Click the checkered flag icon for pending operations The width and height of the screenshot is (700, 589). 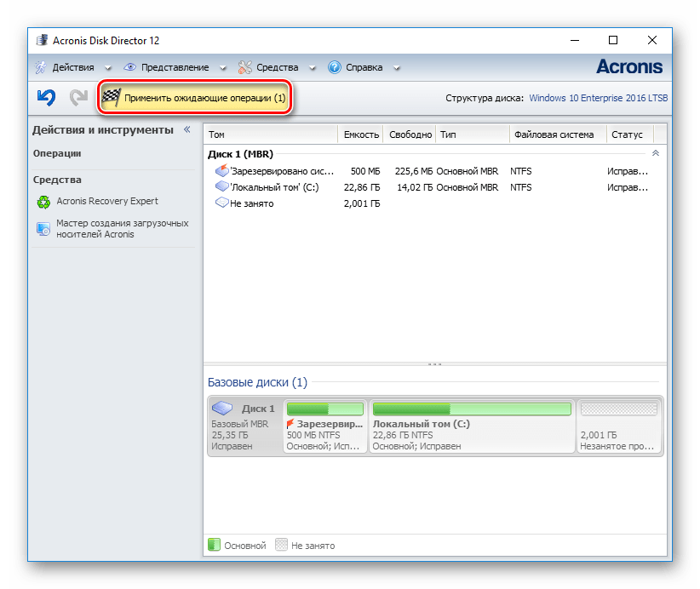pyautogui.click(x=111, y=98)
